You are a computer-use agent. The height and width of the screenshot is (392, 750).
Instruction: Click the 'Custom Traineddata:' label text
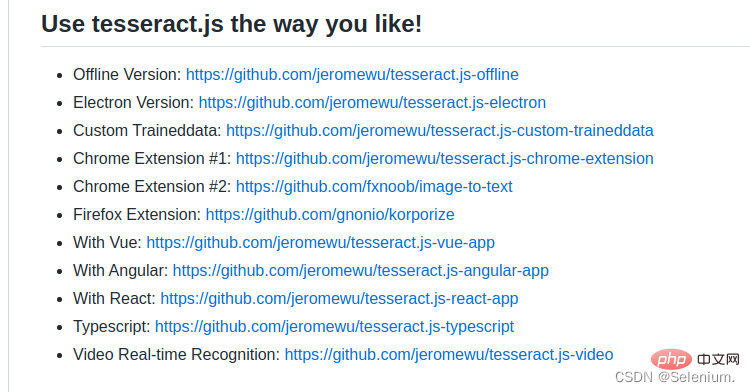tap(147, 131)
